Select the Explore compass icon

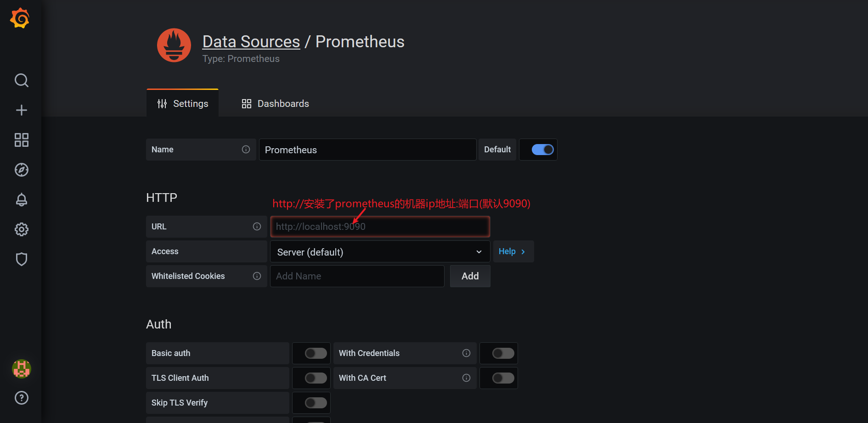21,170
